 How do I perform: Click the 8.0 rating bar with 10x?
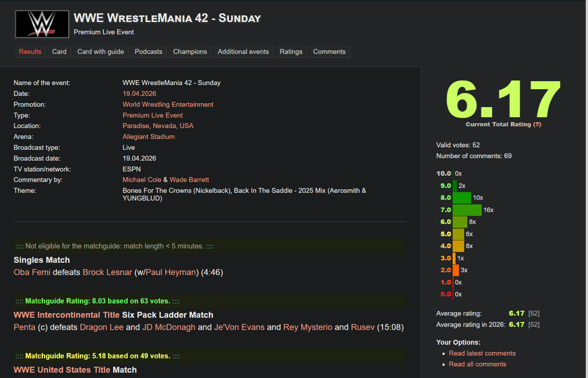462,198
